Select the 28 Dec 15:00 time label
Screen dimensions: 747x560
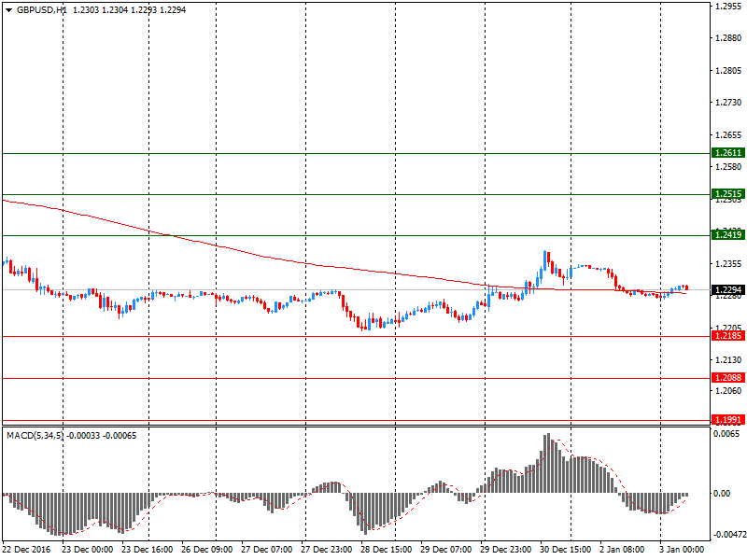coord(386,550)
